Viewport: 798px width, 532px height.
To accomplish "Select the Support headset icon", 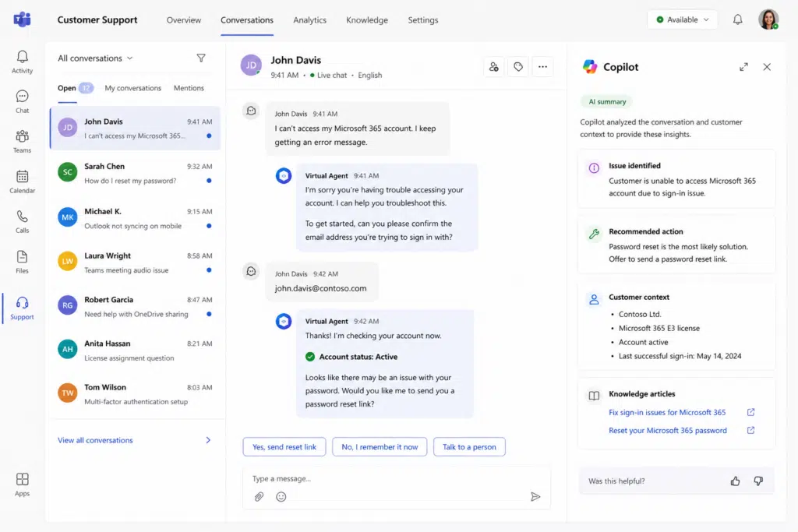I will 22,303.
